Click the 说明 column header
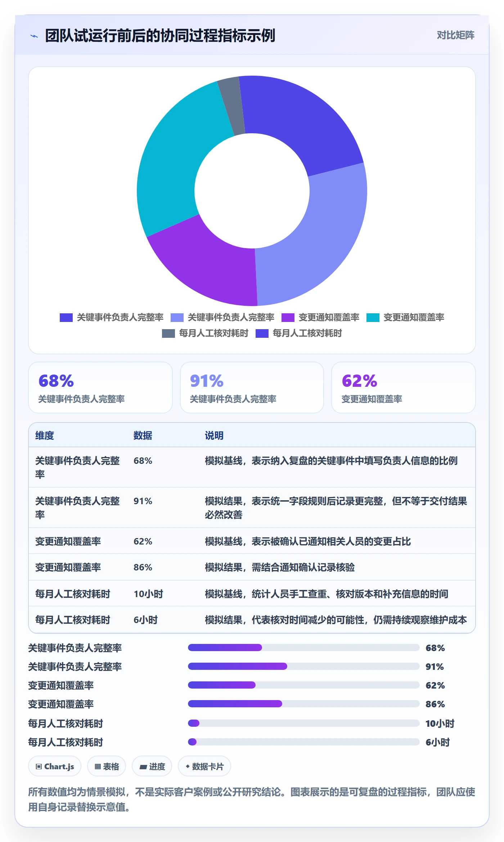This screenshot has width=504, height=842. tap(214, 435)
